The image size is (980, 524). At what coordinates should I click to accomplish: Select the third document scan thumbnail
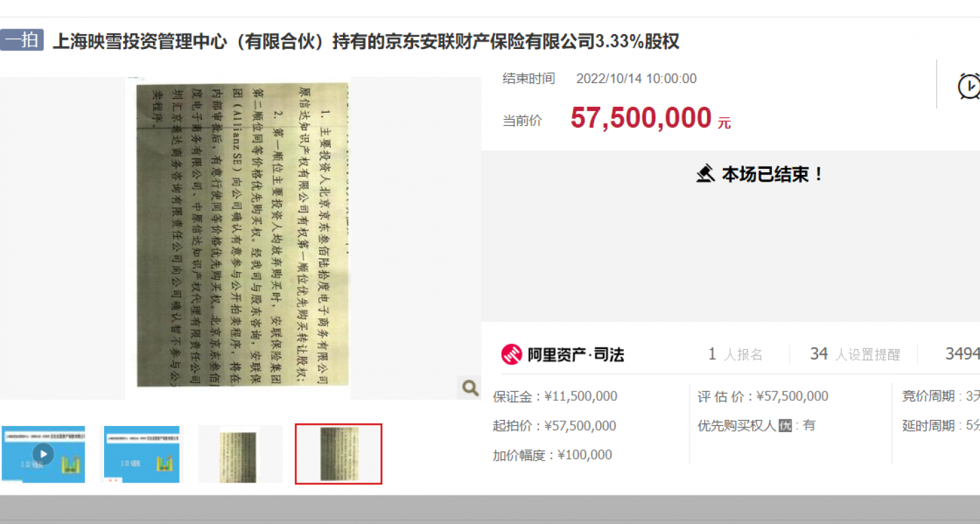[x=240, y=454]
